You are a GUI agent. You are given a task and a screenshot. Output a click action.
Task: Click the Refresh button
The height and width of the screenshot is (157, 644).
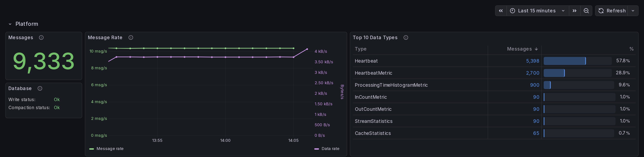[x=611, y=11]
